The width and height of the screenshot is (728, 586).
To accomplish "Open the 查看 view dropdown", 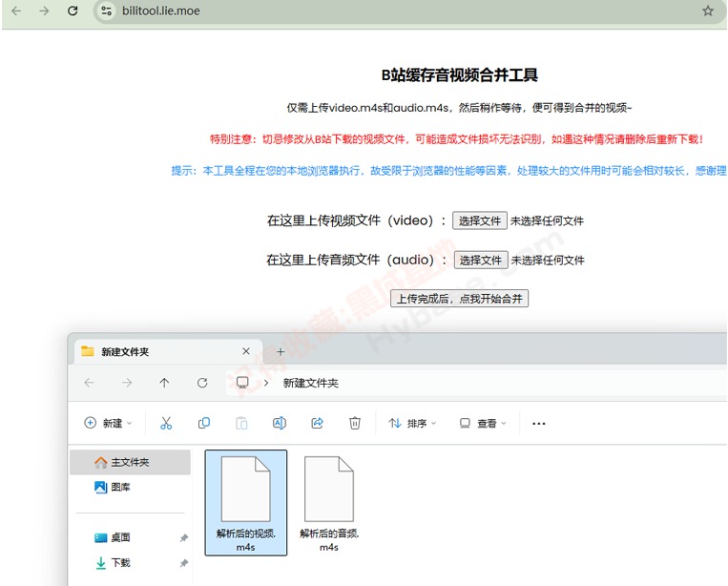I will click(483, 423).
